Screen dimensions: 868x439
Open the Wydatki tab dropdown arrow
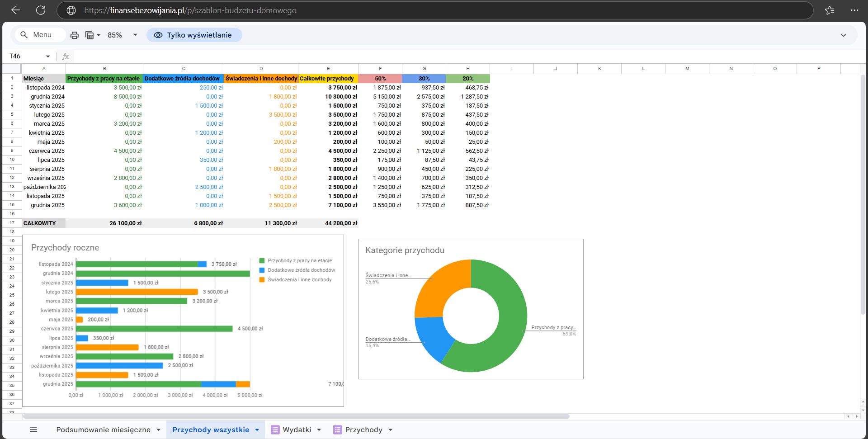(319, 430)
